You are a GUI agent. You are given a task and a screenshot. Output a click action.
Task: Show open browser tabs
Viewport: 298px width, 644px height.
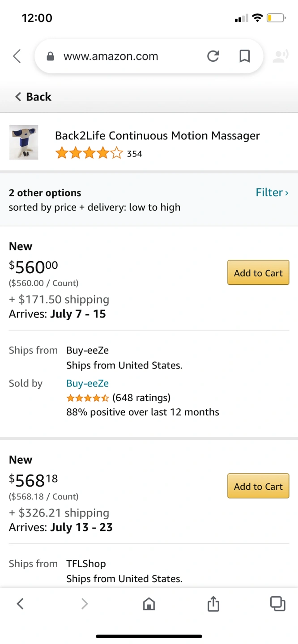pyautogui.click(x=277, y=604)
